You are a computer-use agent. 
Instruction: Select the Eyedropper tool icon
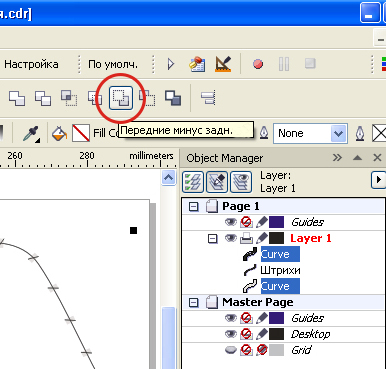32,134
